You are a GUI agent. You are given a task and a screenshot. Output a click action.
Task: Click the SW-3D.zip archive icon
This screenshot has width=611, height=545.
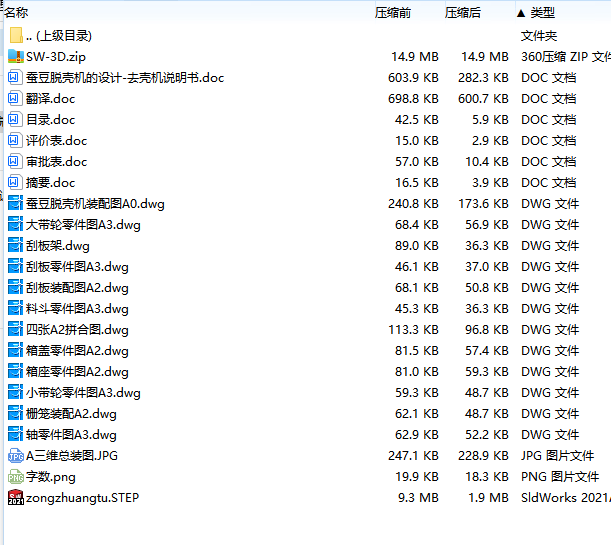[x=16, y=56]
